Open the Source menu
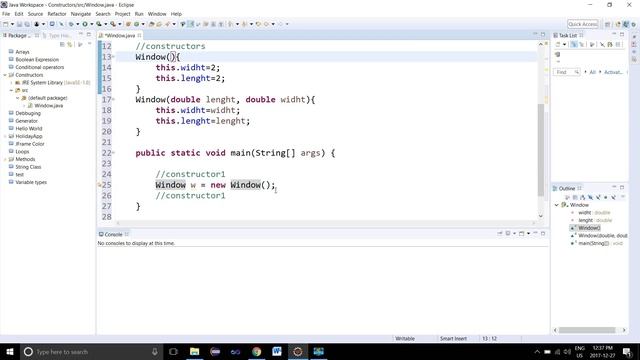This screenshot has width=640, height=360. [x=35, y=14]
